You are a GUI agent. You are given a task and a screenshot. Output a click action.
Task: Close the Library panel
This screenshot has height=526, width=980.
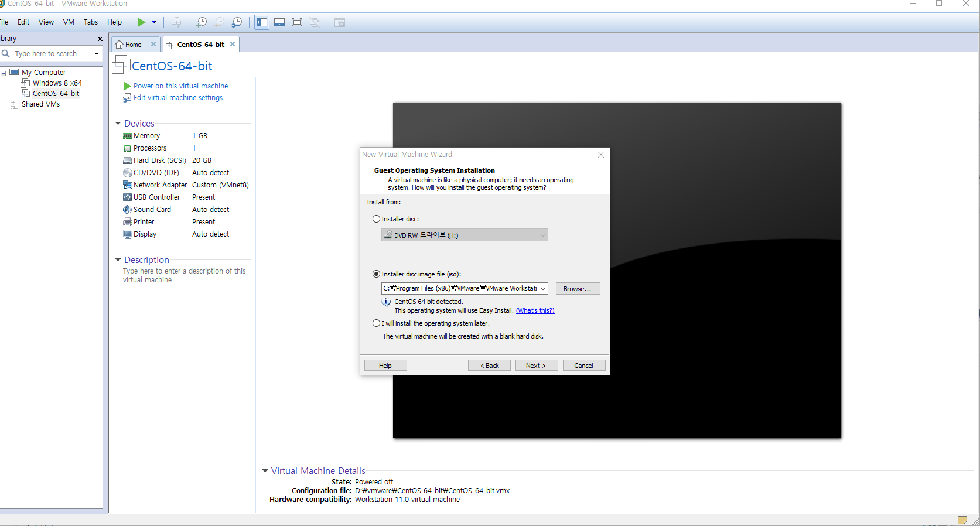coord(100,39)
